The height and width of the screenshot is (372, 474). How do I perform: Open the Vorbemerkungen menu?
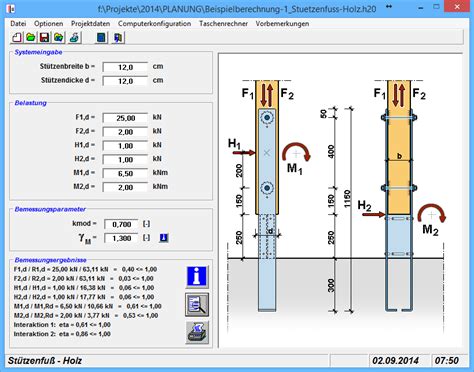tap(282, 24)
